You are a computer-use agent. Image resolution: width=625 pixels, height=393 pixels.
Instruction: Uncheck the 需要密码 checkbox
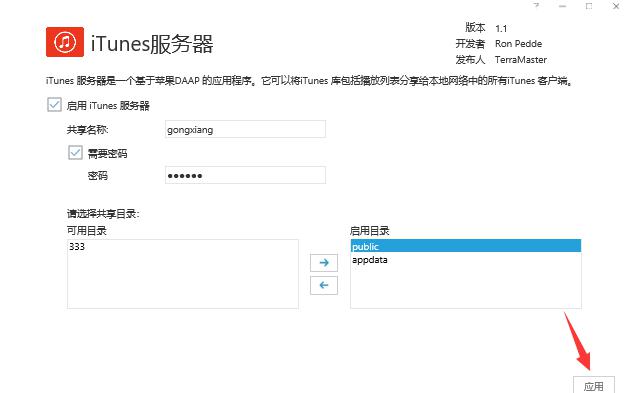pos(75,153)
